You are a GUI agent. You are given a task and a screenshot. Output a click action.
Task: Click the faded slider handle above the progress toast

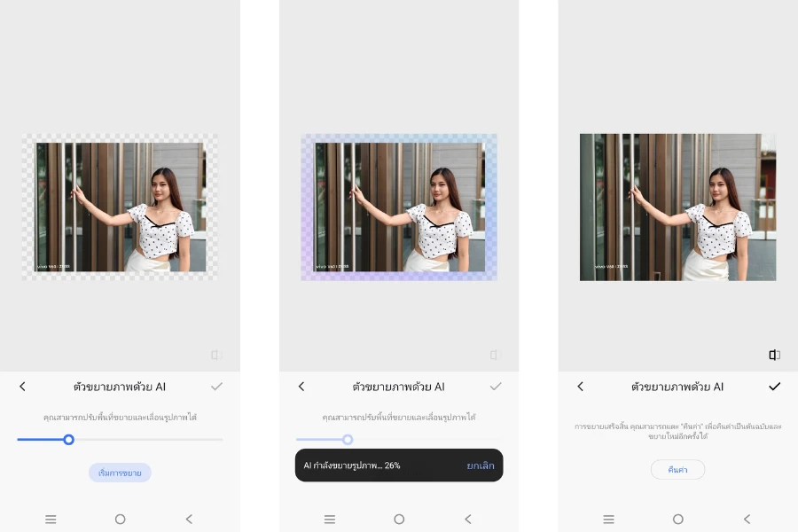pos(348,439)
